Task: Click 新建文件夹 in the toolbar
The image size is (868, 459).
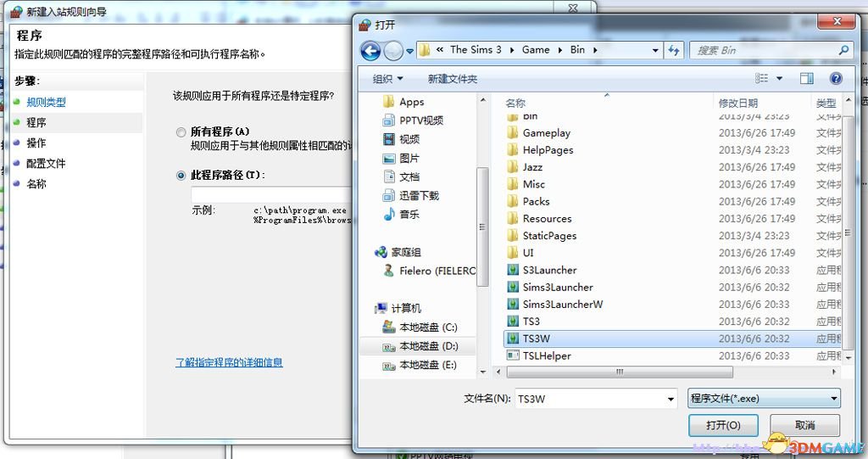Action: (x=453, y=79)
